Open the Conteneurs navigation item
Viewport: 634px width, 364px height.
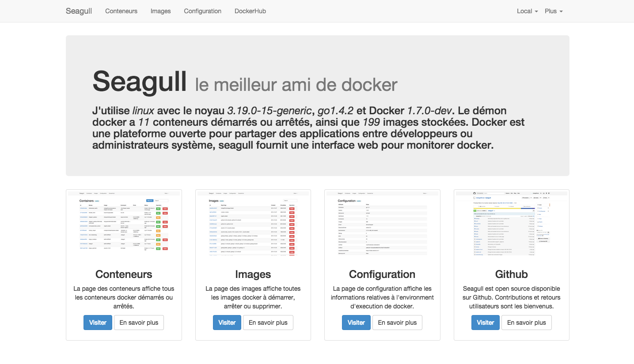click(x=121, y=11)
